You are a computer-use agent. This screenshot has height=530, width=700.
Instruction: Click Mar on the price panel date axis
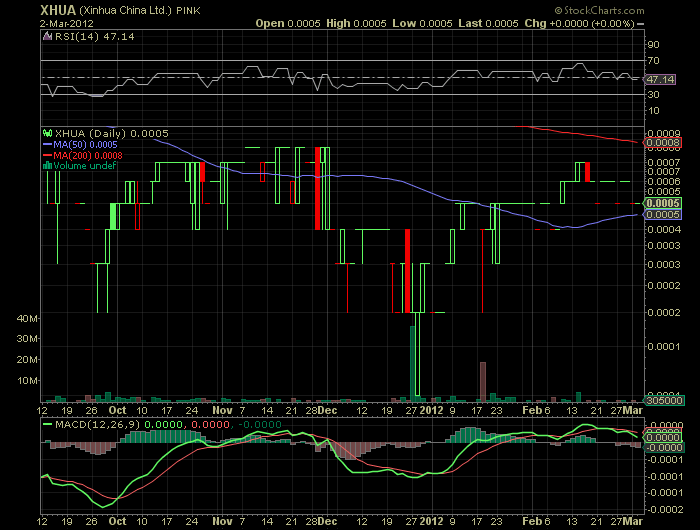633,410
